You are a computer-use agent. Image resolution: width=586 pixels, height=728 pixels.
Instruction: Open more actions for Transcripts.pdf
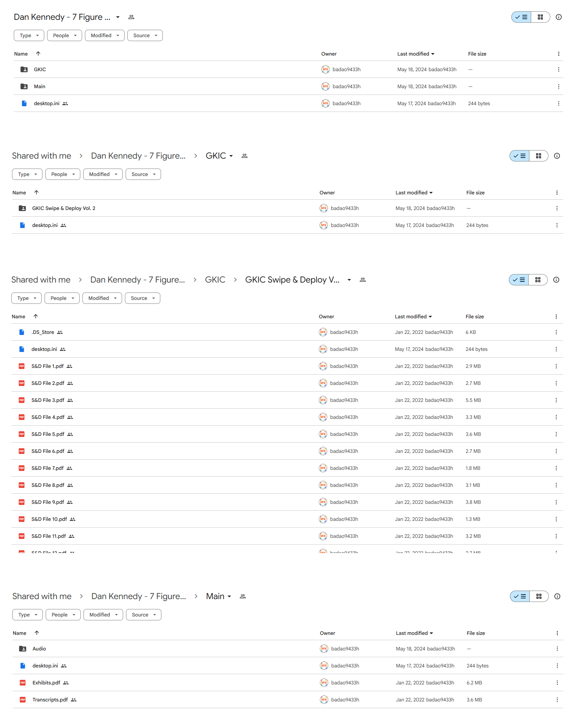[557, 700]
